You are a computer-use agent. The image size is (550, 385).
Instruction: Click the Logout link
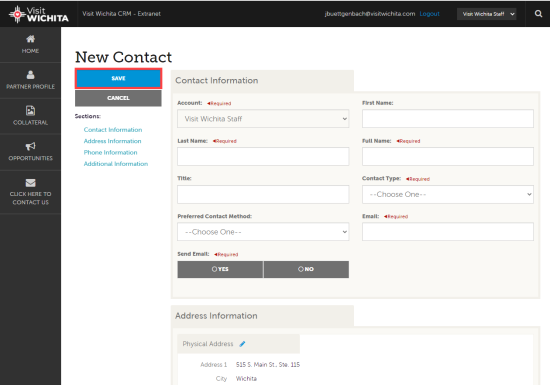tap(429, 14)
